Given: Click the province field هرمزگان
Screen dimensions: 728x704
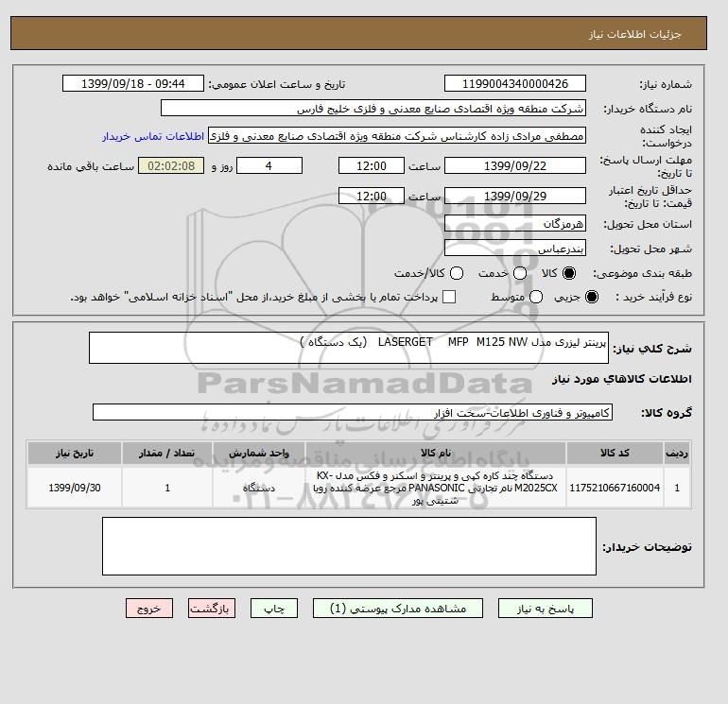Looking at the screenshot, I should pos(515,224).
